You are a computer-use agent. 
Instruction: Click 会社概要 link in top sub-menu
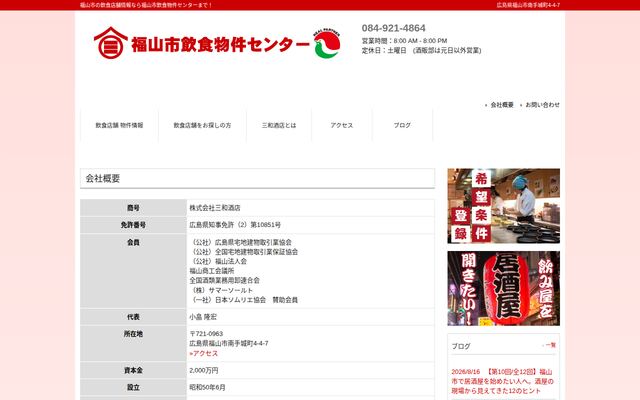pyautogui.click(x=502, y=105)
